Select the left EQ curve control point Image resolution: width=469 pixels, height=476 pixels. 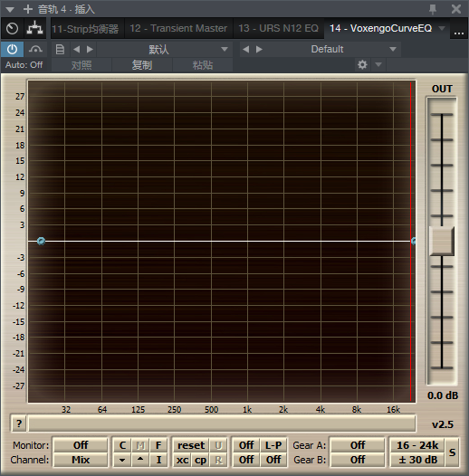click(x=41, y=241)
